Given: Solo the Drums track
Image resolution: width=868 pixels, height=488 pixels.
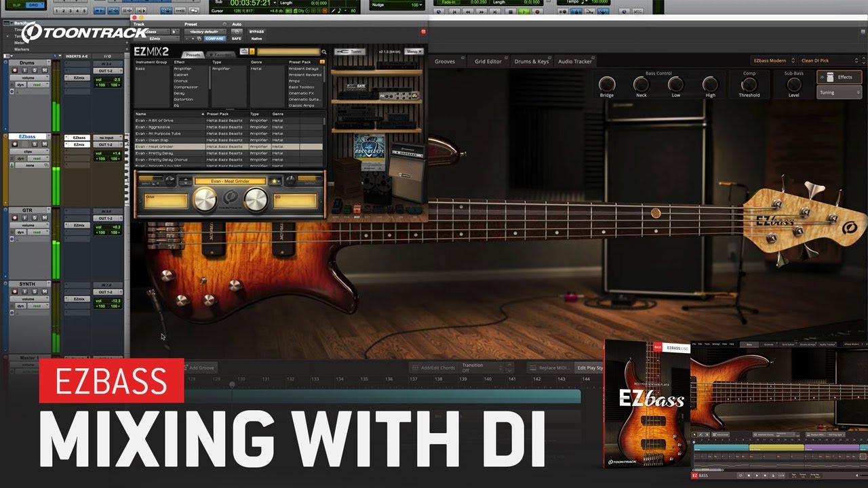Looking at the screenshot, I should coord(35,70).
